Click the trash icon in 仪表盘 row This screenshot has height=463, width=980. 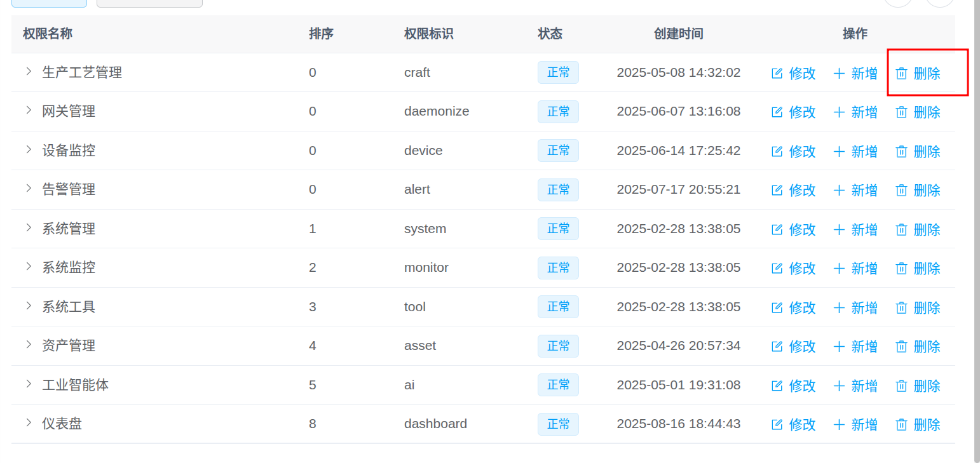point(901,425)
